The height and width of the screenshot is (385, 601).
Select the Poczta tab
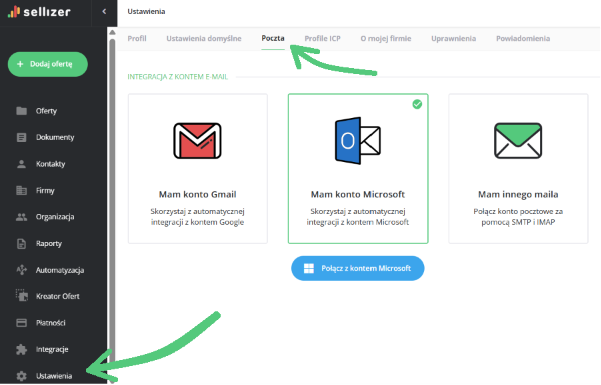pos(273,38)
